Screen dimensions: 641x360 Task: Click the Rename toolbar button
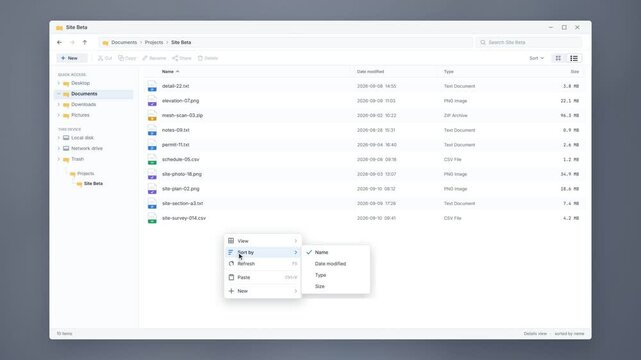(x=154, y=58)
